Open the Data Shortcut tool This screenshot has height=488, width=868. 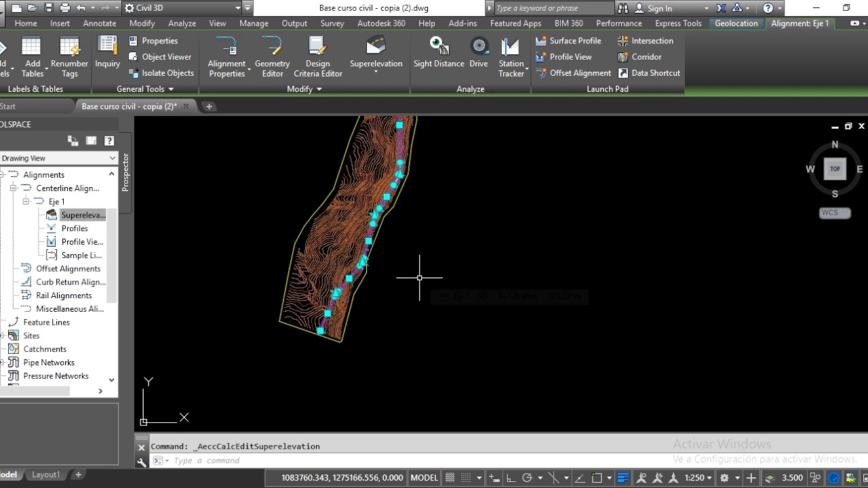(x=648, y=73)
